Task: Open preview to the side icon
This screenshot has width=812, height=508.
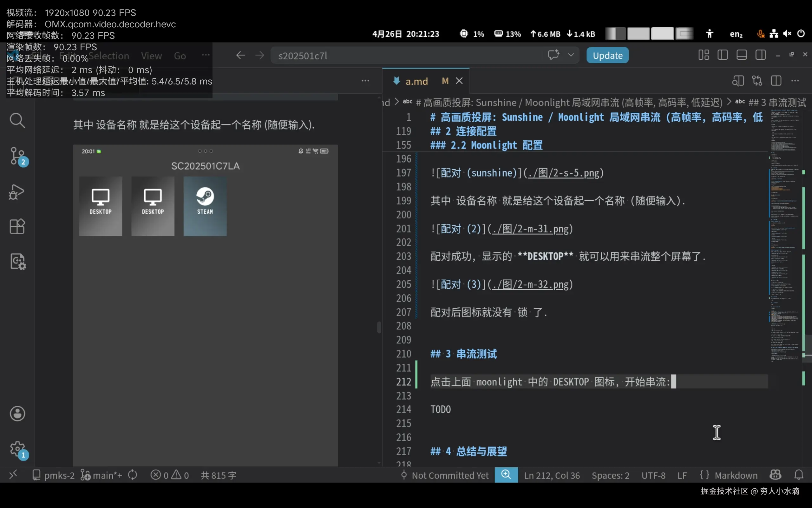Action: pyautogui.click(x=738, y=81)
